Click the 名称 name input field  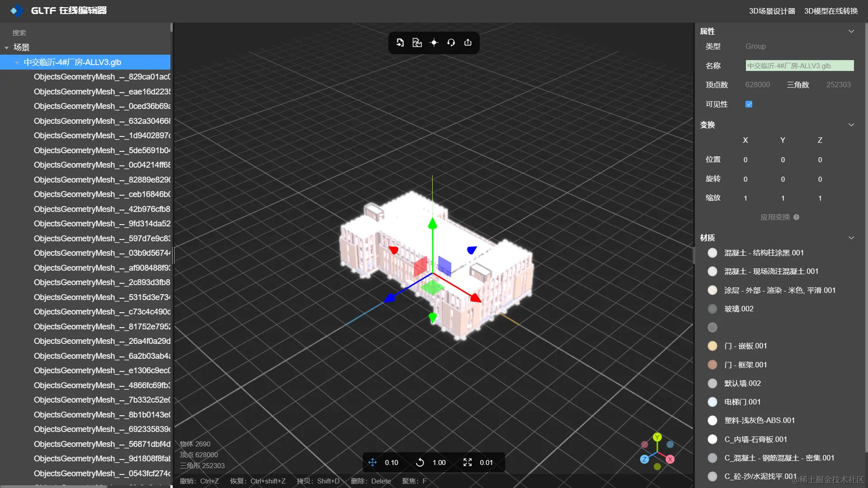tap(799, 66)
